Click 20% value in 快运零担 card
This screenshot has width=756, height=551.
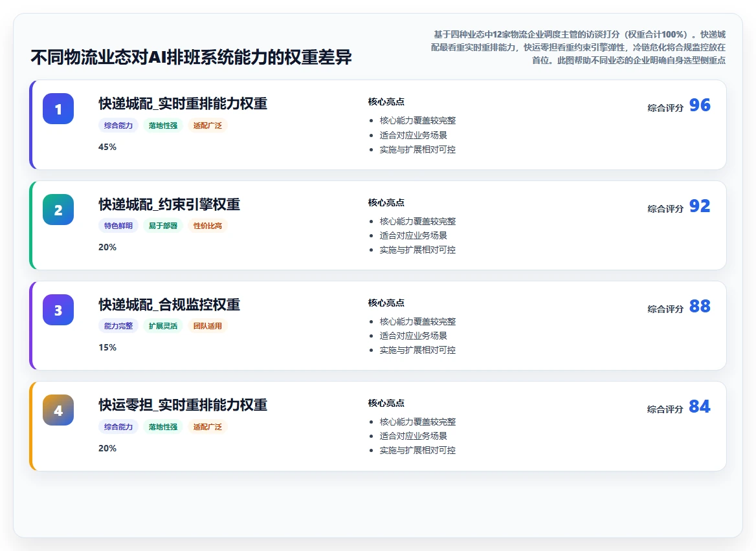click(107, 448)
